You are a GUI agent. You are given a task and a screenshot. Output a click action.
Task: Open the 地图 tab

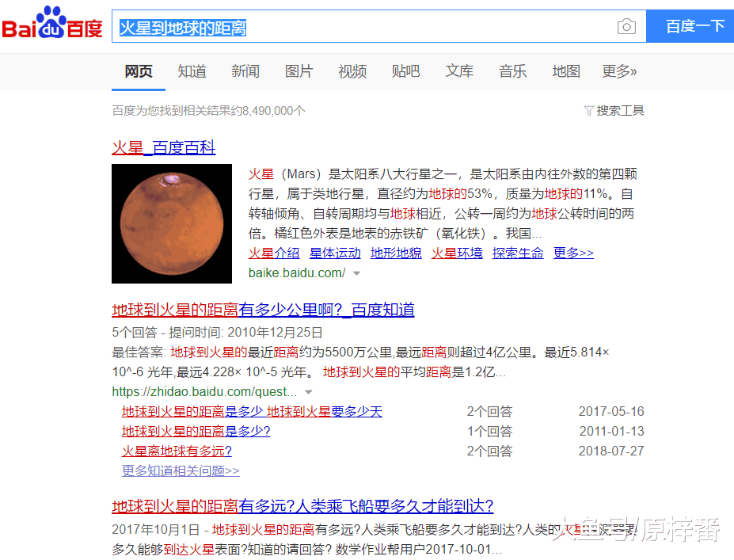pos(566,71)
